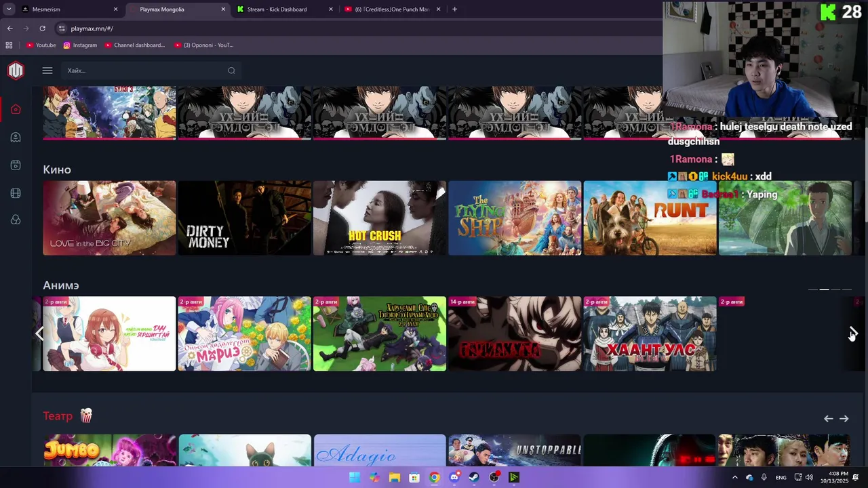Open the hamburger menu next to the logo
868x488 pixels.
coord(47,70)
